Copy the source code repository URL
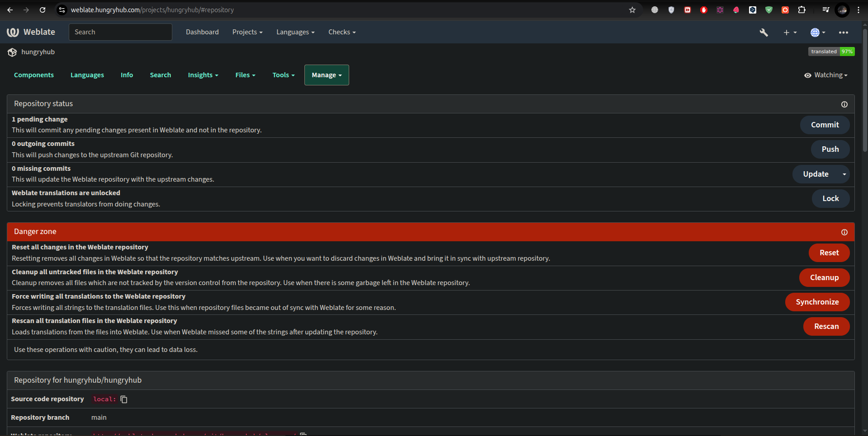 pos(124,399)
